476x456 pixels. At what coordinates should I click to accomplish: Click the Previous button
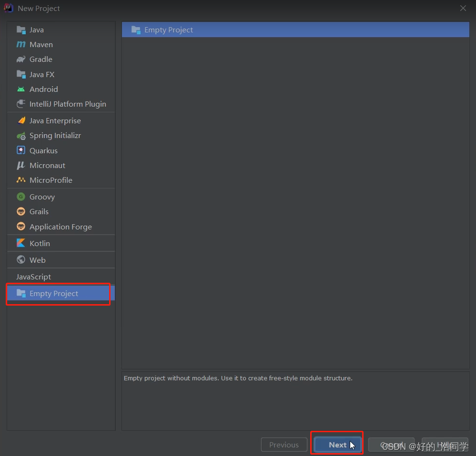[x=284, y=445]
